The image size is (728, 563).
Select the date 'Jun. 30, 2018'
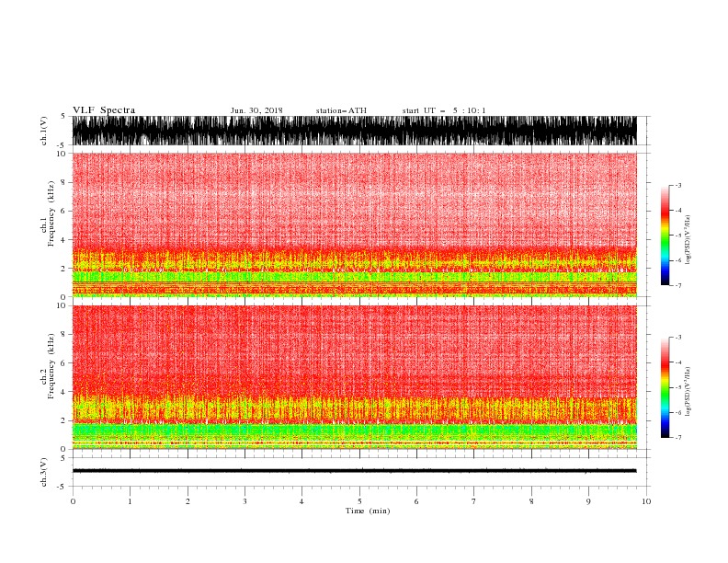coord(256,110)
